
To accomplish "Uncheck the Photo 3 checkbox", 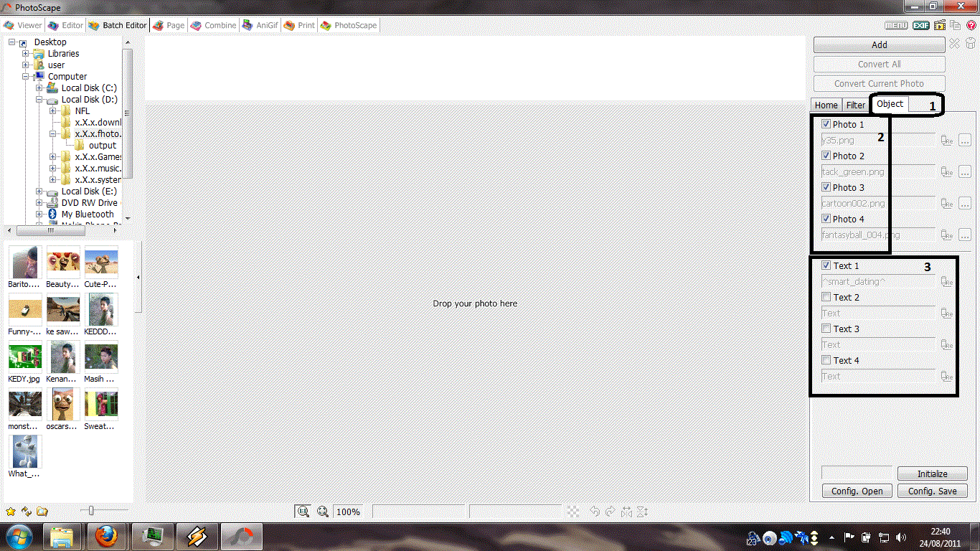I will [826, 187].
